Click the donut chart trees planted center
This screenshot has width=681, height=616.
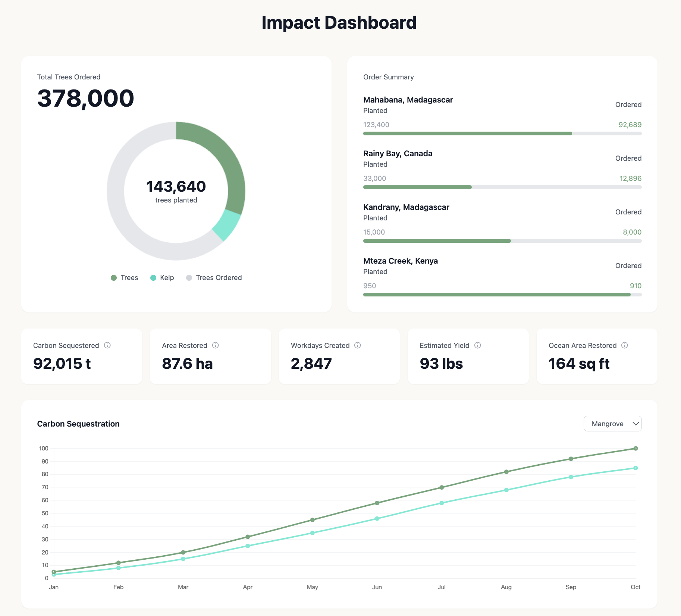point(176,190)
